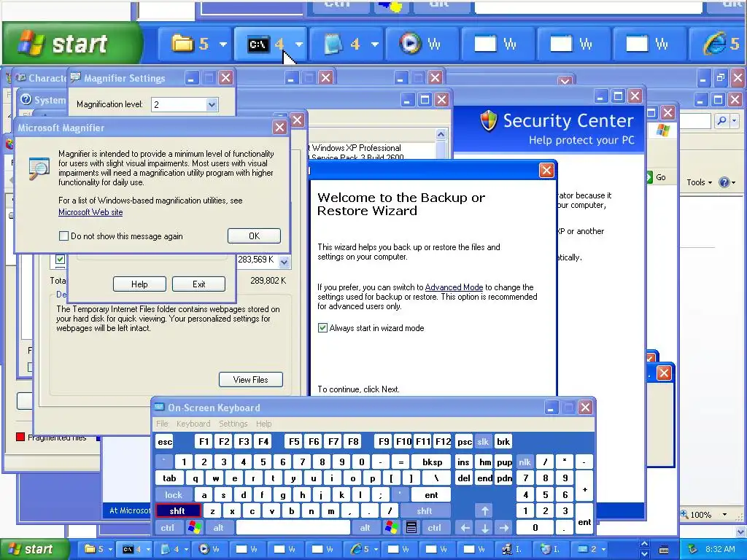The width and height of the screenshot is (747, 560).
Task: Open the Keyboard menu in On-Screen Keyboard
Action: (193, 424)
